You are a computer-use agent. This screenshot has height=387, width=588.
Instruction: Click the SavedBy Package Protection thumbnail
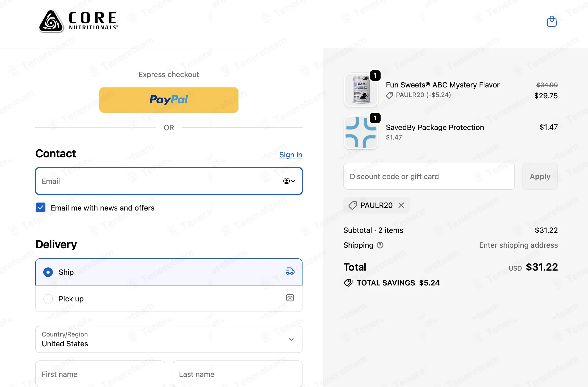click(361, 132)
